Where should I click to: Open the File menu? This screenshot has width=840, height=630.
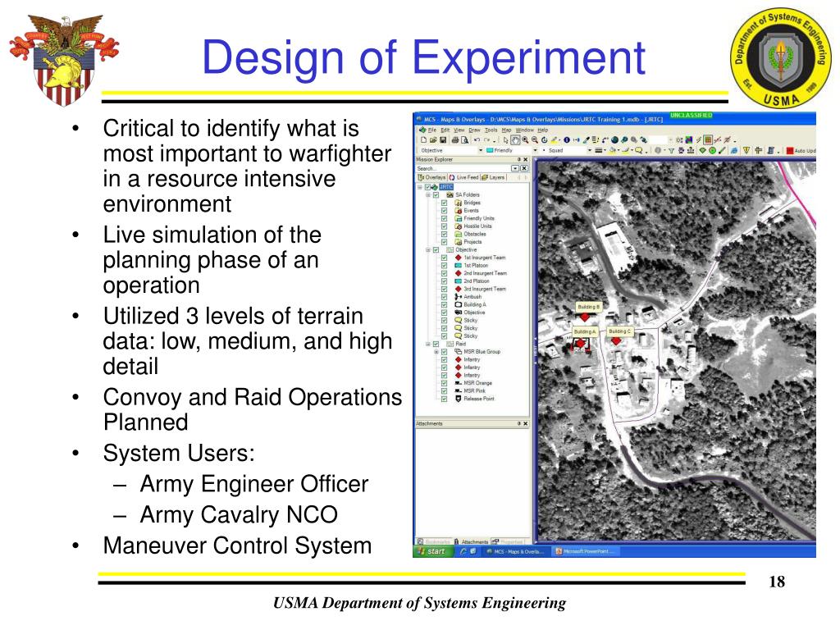pos(431,130)
